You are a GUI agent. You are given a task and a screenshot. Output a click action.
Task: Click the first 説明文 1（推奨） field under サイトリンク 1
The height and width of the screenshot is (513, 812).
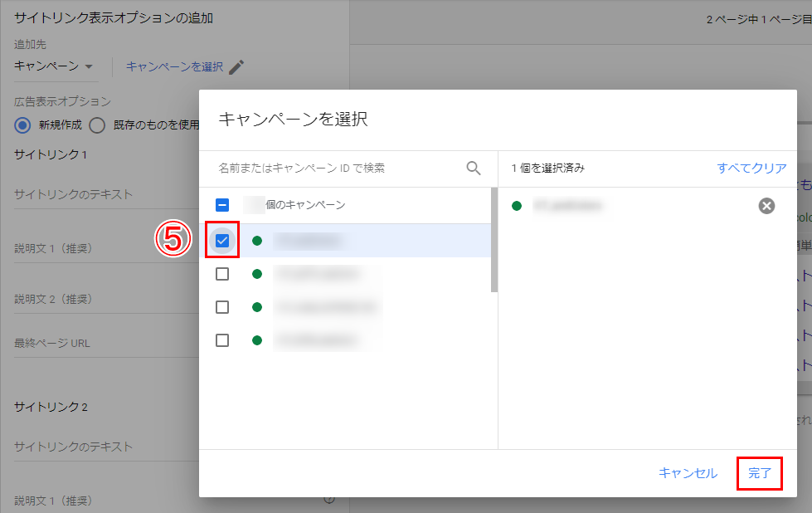[106, 248]
